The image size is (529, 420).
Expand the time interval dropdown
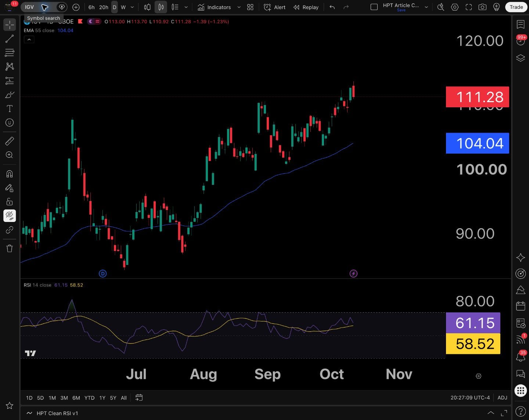132,7
